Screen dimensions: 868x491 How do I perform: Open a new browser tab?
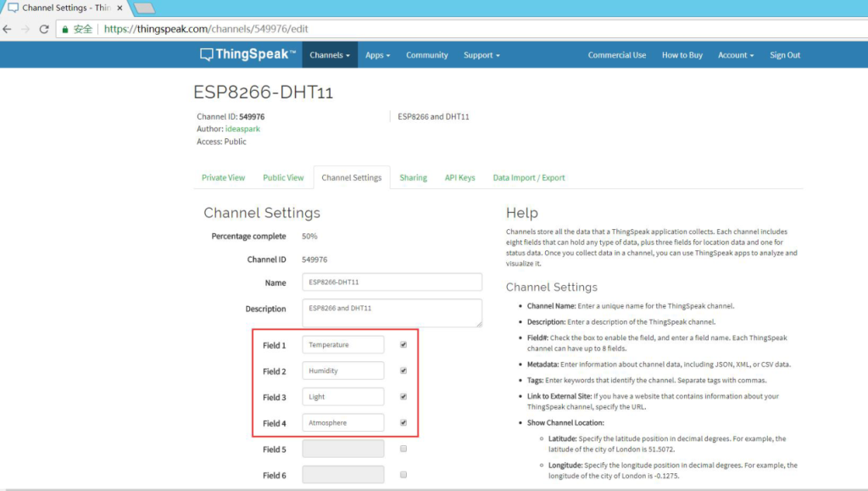click(x=144, y=8)
